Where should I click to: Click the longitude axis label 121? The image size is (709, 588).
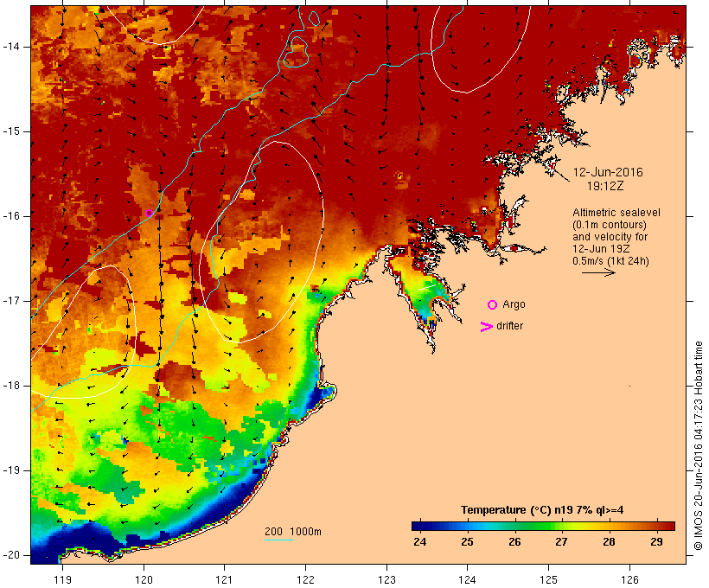point(224,580)
